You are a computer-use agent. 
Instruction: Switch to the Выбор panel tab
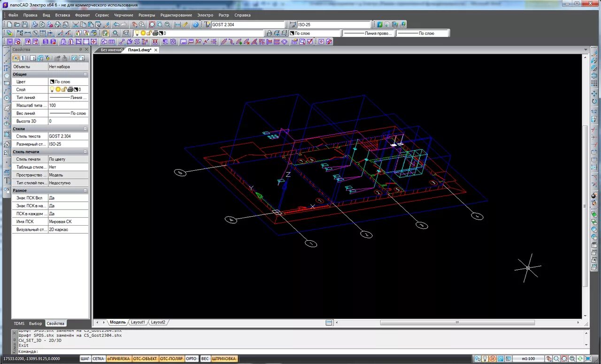pos(35,323)
